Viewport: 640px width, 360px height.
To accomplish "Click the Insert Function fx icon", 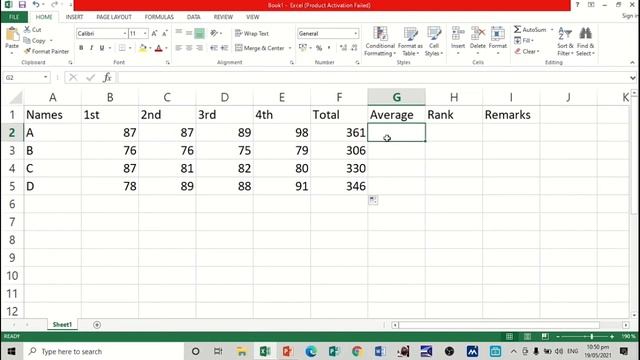I will point(107,77).
